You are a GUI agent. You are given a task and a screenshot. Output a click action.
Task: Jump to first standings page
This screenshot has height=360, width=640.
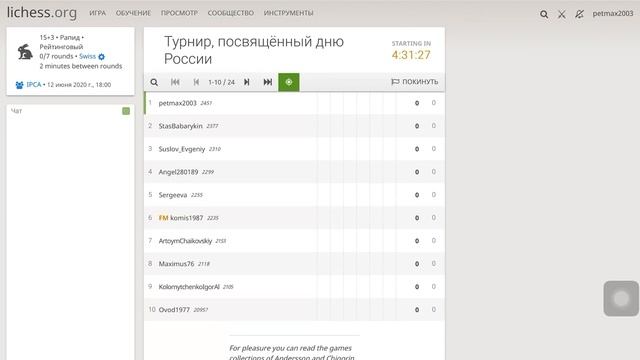pyautogui.click(x=175, y=82)
